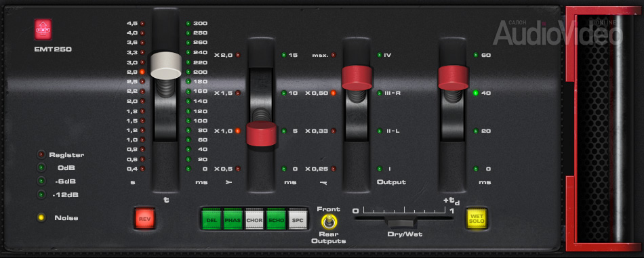Click the red predelay lever cap at 40 ms
644x258 pixels.
click(x=453, y=78)
